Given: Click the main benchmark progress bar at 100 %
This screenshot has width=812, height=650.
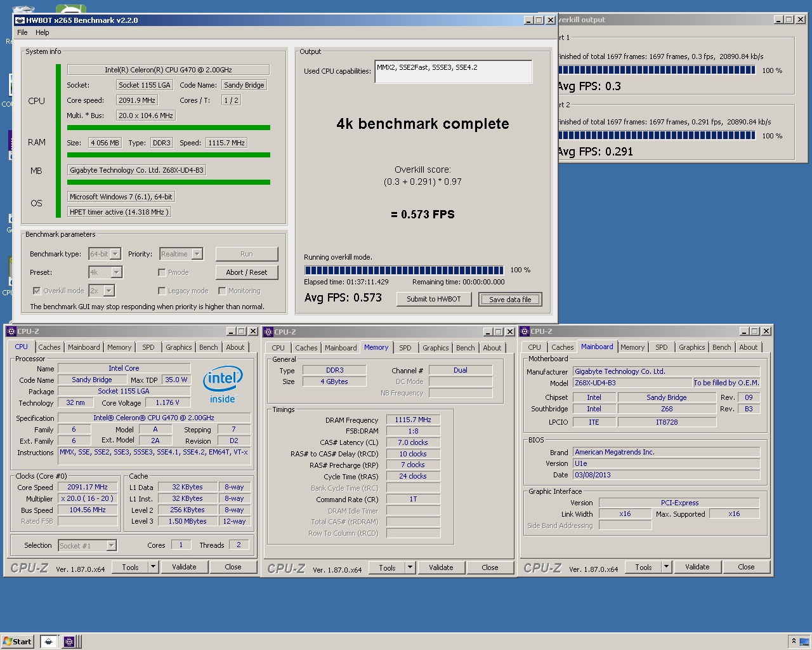Looking at the screenshot, I should [x=404, y=270].
